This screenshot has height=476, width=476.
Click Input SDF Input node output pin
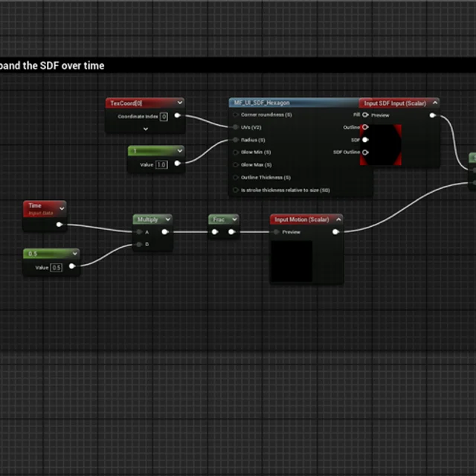tap(433, 115)
